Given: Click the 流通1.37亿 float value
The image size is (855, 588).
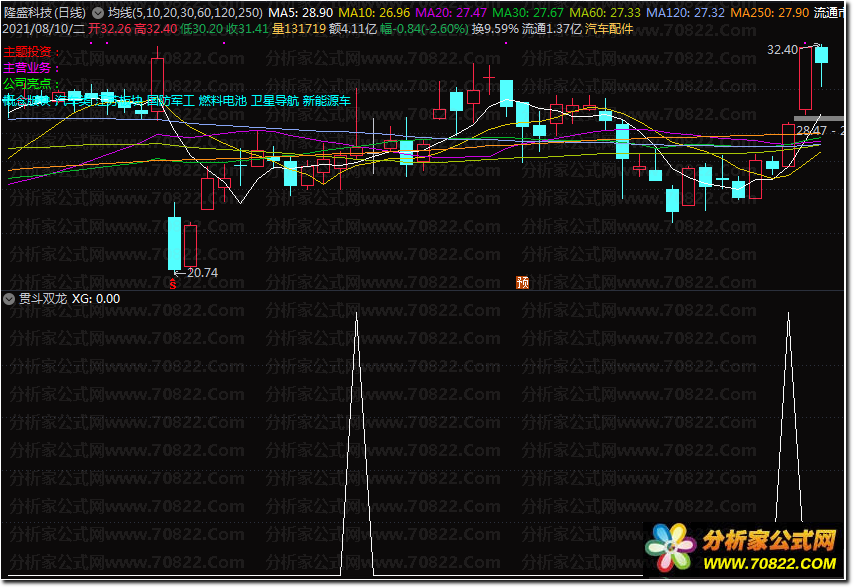Looking at the screenshot, I should pyautogui.click(x=552, y=29).
